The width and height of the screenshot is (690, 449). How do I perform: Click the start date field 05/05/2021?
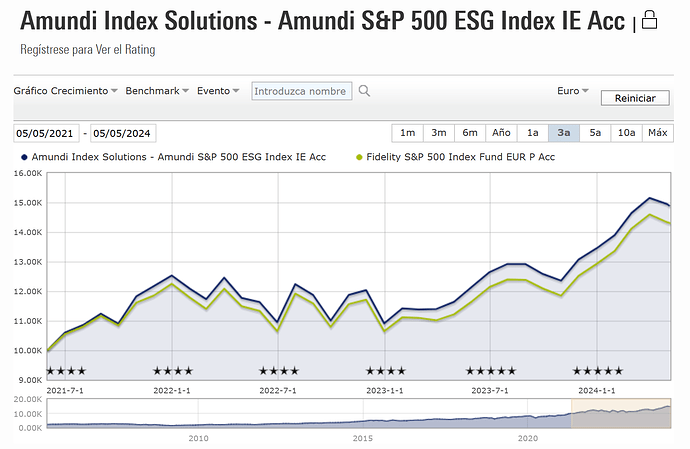46,134
